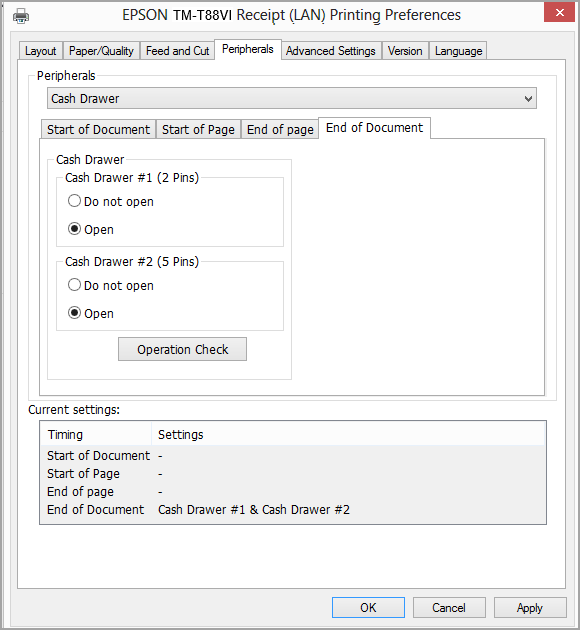Choose Open for Cash Drawer #1
The image size is (580, 630).
click(91, 229)
